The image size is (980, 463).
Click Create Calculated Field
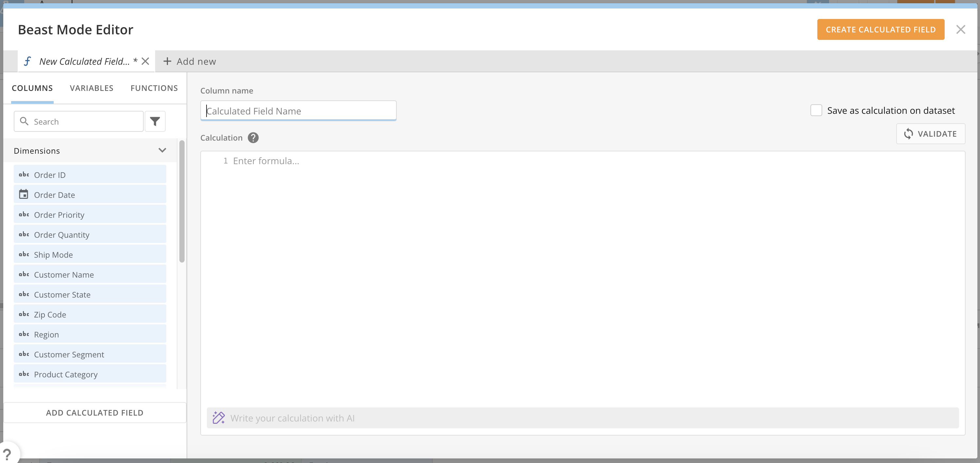click(881, 29)
